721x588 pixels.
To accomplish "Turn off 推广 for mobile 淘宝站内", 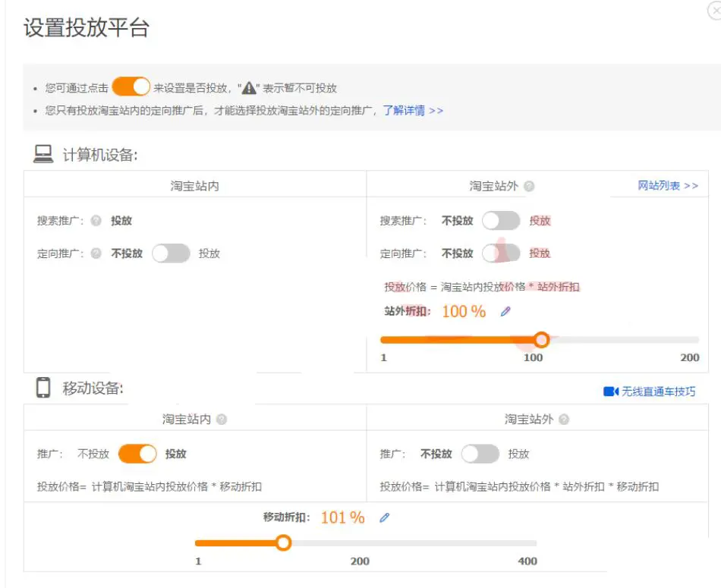I will 137,454.
